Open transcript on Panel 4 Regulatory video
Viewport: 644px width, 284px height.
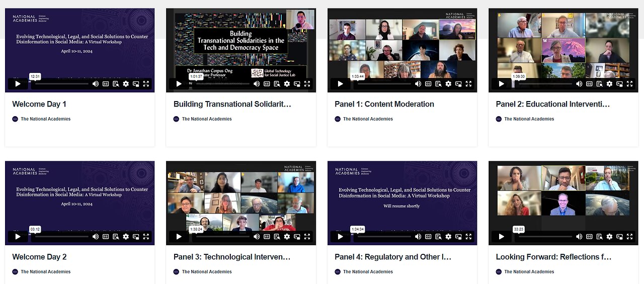pos(438,237)
